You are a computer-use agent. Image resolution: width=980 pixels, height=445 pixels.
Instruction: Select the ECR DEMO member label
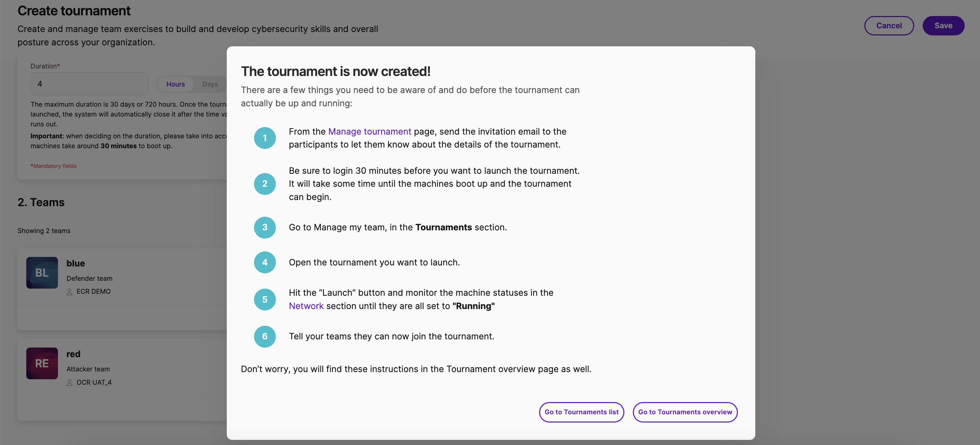coord(93,291)
